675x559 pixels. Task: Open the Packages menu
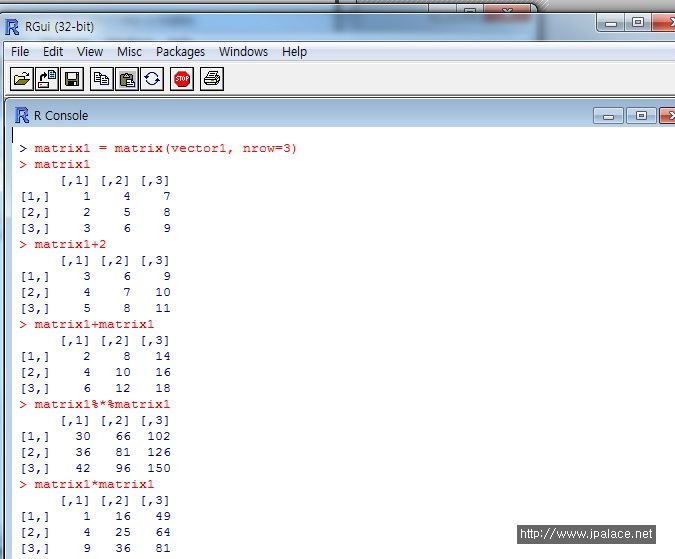180,52
